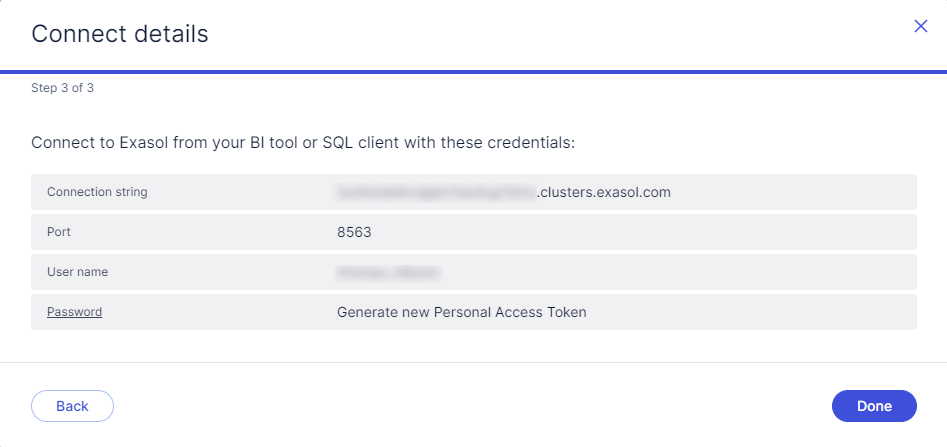Click the blue step progress bar
Image resolution: width=947 pixels, height=447 pixels.
(x=473, y=72)
